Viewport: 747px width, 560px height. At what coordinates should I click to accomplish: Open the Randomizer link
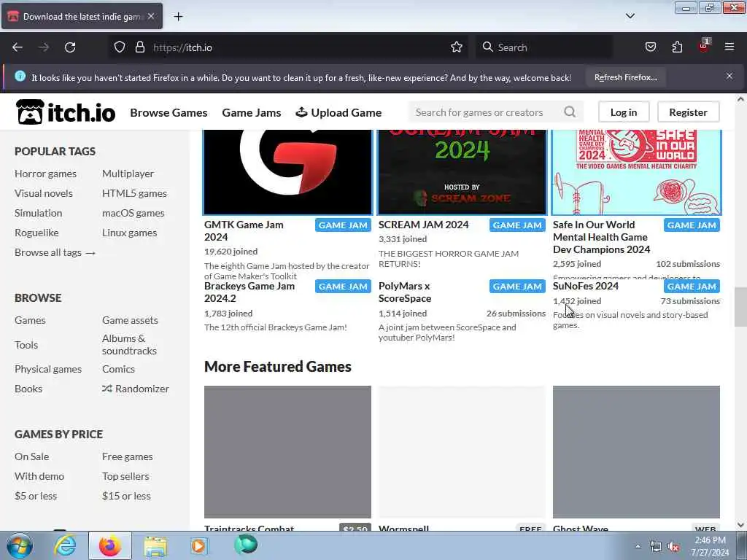click(x=136, y=389)
